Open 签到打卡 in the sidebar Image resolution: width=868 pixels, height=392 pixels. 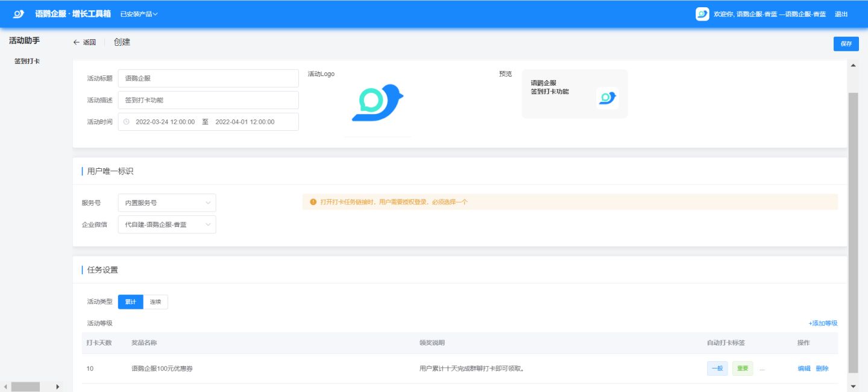tap(27, 62)
